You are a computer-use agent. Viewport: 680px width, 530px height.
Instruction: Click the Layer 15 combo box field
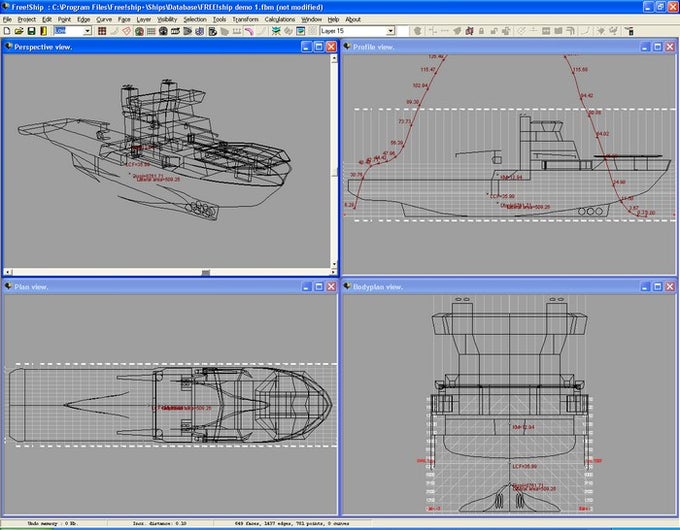(x=357, y=31)
